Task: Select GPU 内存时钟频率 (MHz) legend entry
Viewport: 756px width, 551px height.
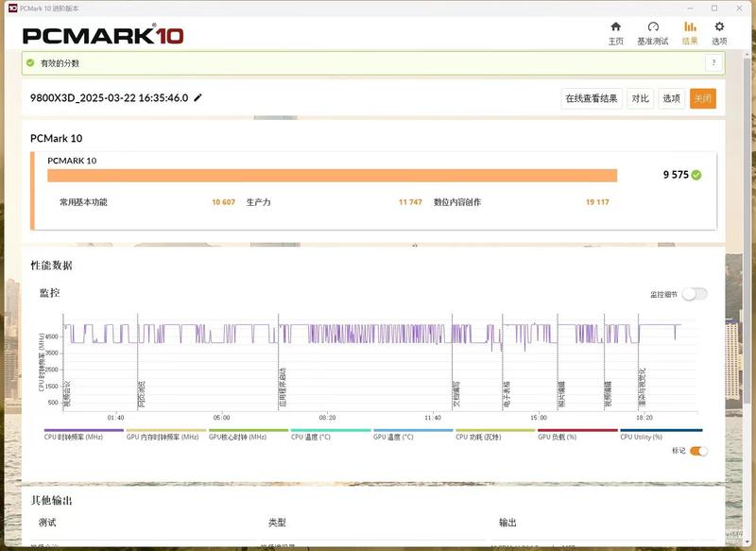Action: (x=166, y=435)
